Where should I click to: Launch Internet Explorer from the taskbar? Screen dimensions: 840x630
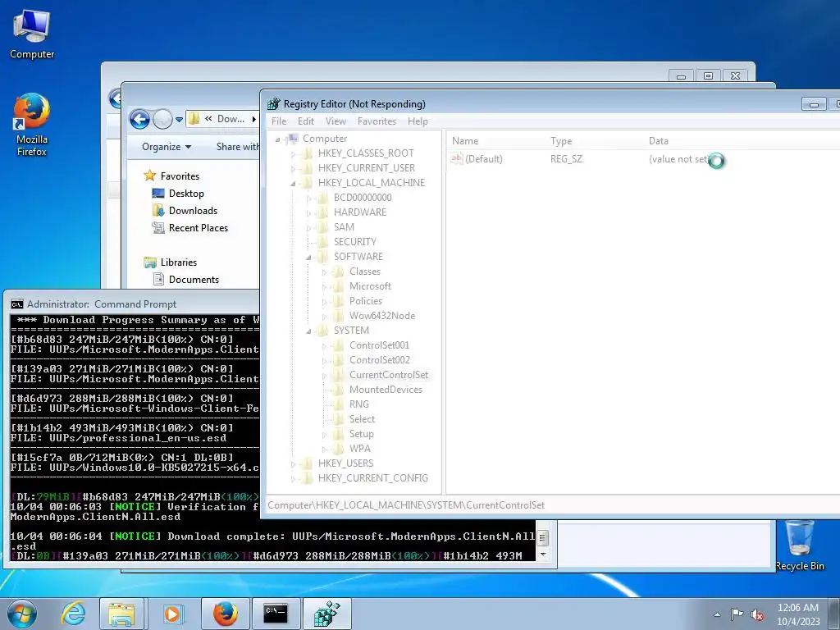pyautogui.click(x=73, y=614)
